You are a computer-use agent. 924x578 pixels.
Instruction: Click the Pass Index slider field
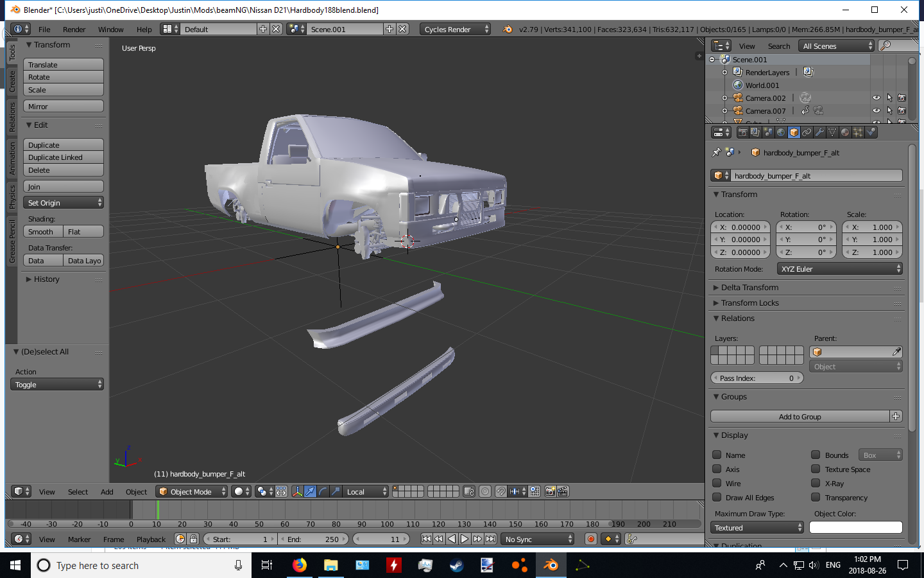click(757, 378)
